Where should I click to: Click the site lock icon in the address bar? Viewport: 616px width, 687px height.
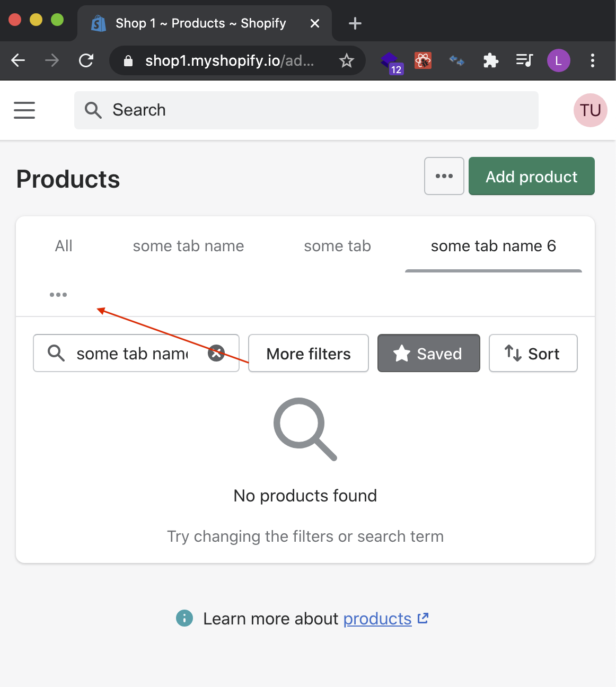[128, 61]
